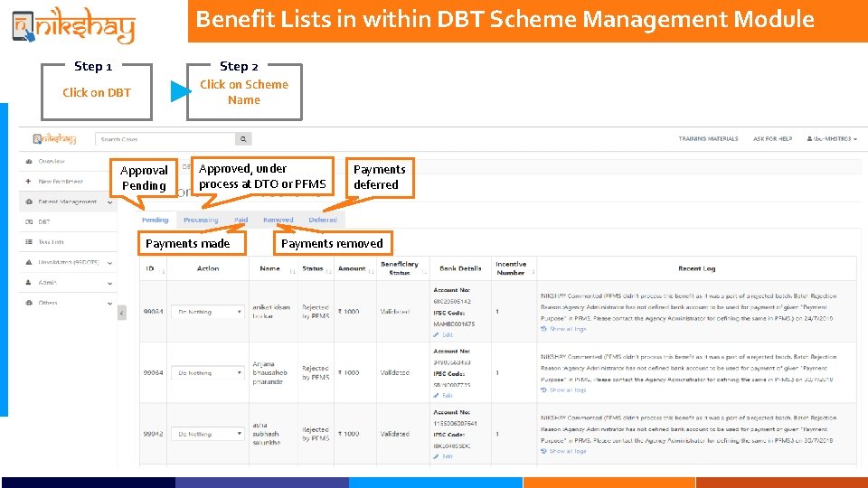Click the Task Lists list icon
Screen dimensions: 868x488
[x=29, y=242]
